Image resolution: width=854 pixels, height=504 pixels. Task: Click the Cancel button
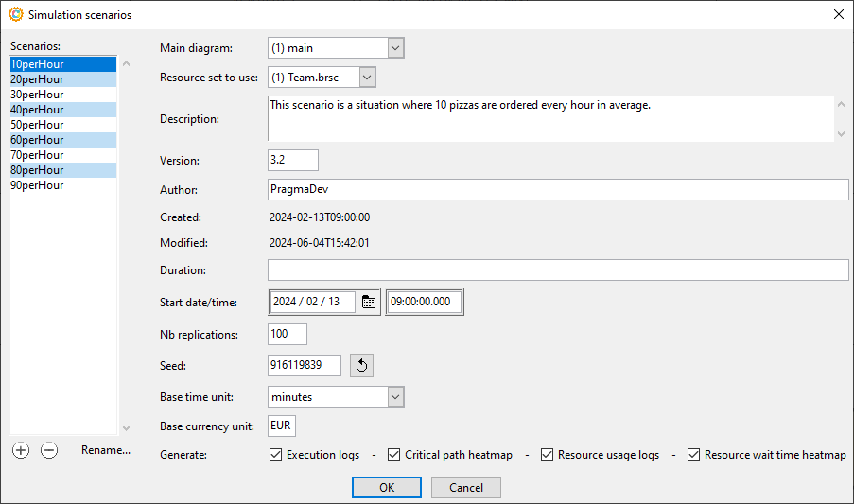pos(465,488)
